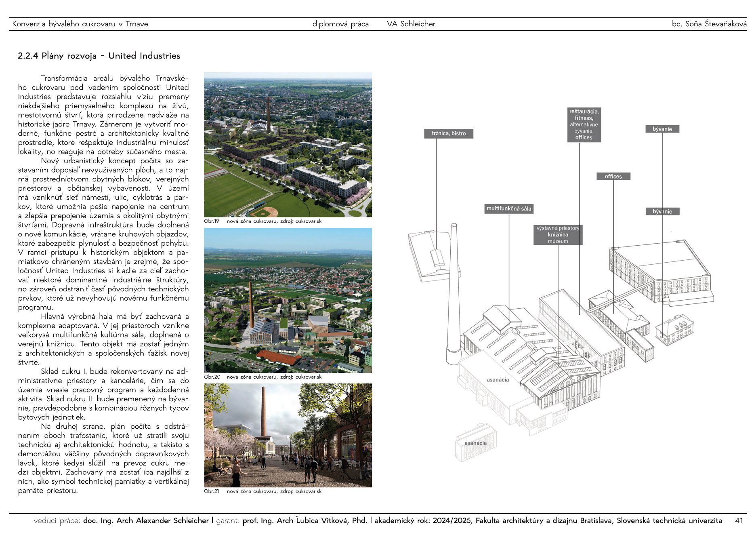756x535 pixels.
Task: Click 'asanácia' text on the large faded building
Action: click(x=498, y=380)
